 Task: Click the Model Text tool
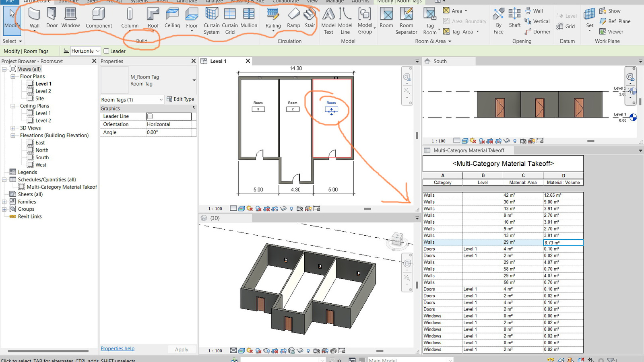[x=328, y=21]
